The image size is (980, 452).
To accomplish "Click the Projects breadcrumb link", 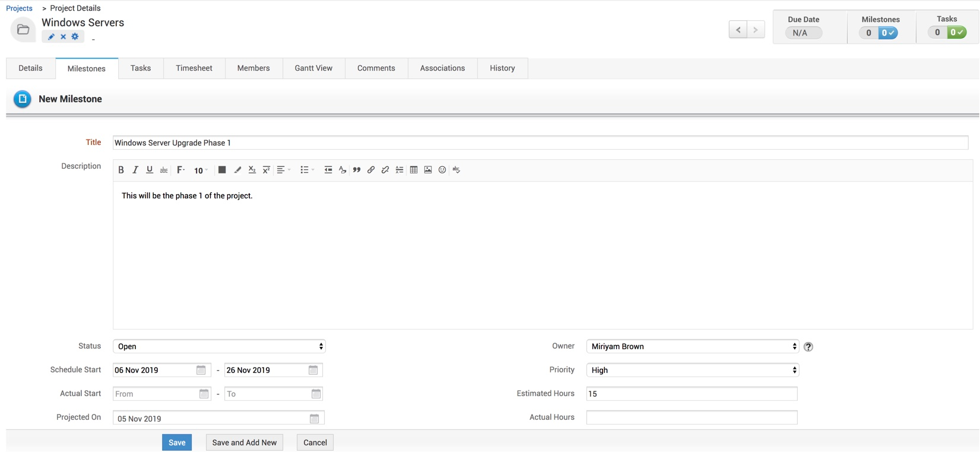I will point(20,8).
